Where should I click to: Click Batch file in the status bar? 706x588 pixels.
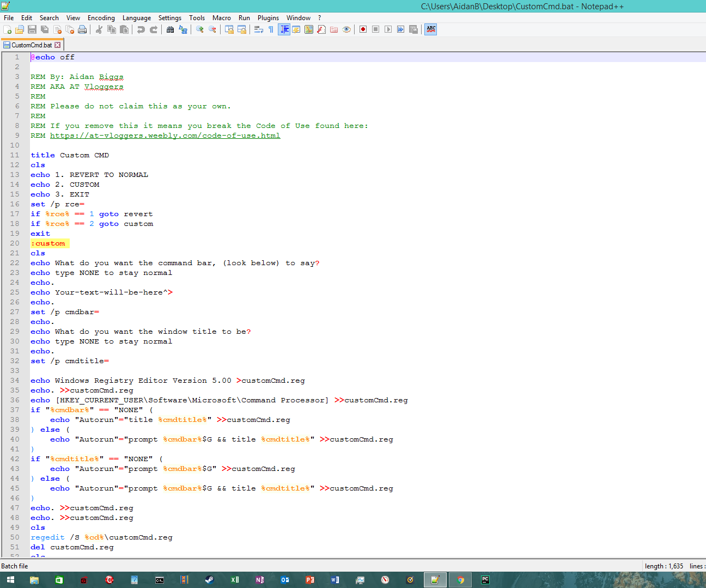14,566
